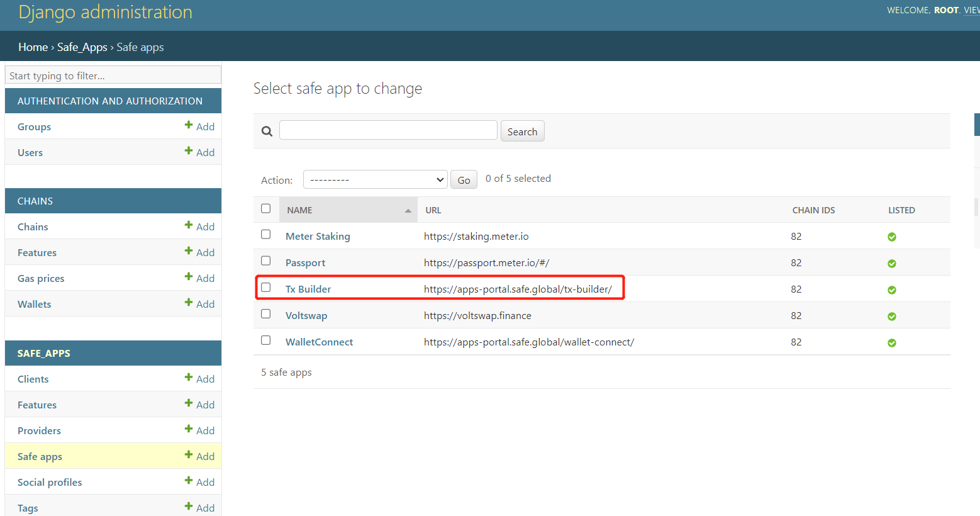The image size is (980, 516).
Task: Click the magnifier search icon
Action: tap(267, 131)
